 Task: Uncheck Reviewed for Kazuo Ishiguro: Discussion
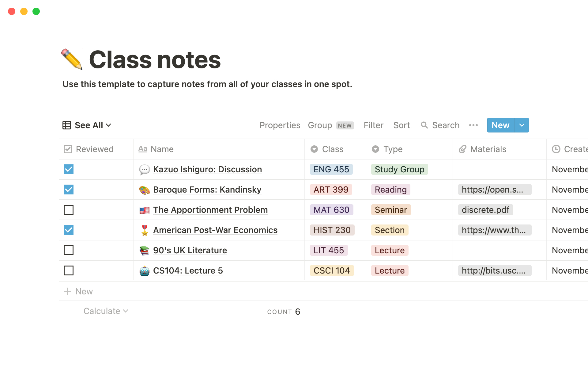point(69,169)
